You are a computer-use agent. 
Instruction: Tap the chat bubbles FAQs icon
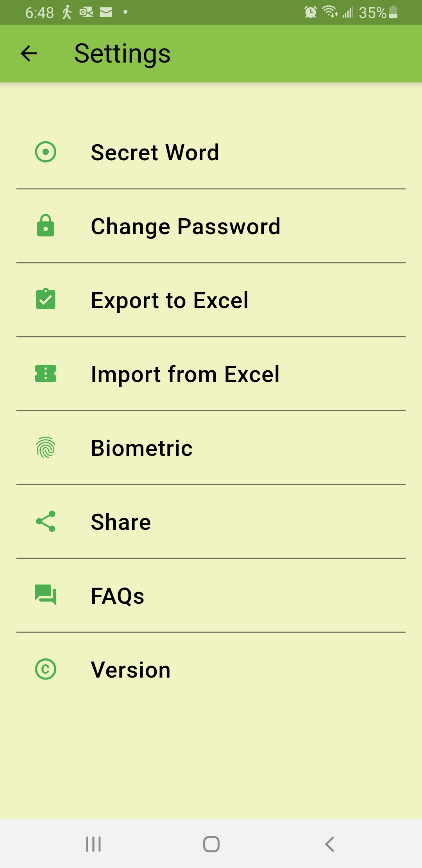click(x=46, y=595)
